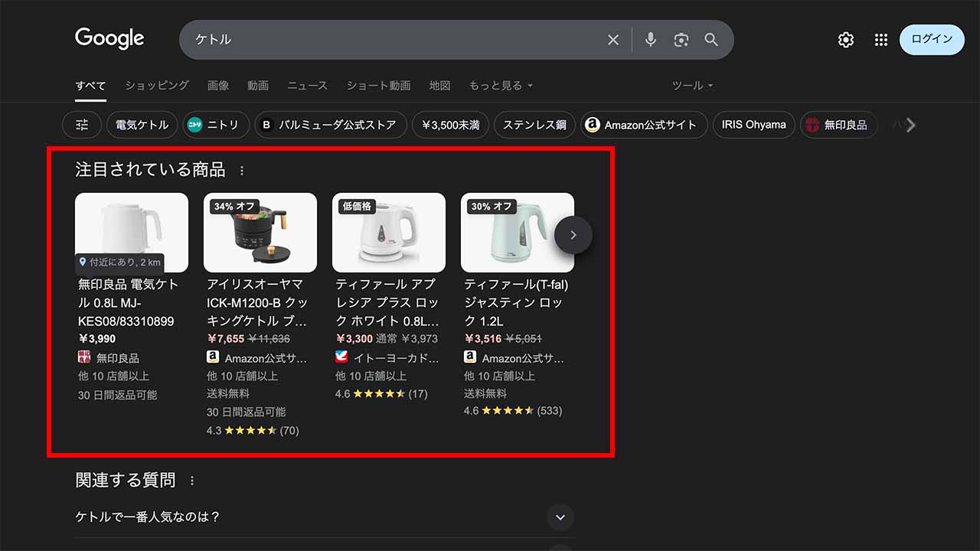Switch to the 動画 tab
The image size is (980, 551).
coord(258,86)
